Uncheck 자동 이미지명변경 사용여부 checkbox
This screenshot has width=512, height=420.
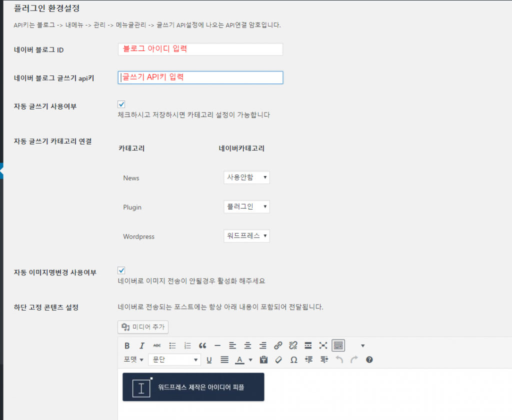121,270
